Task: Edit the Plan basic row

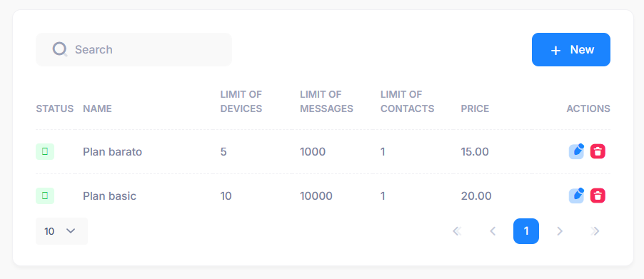Action: coord(576,196)
